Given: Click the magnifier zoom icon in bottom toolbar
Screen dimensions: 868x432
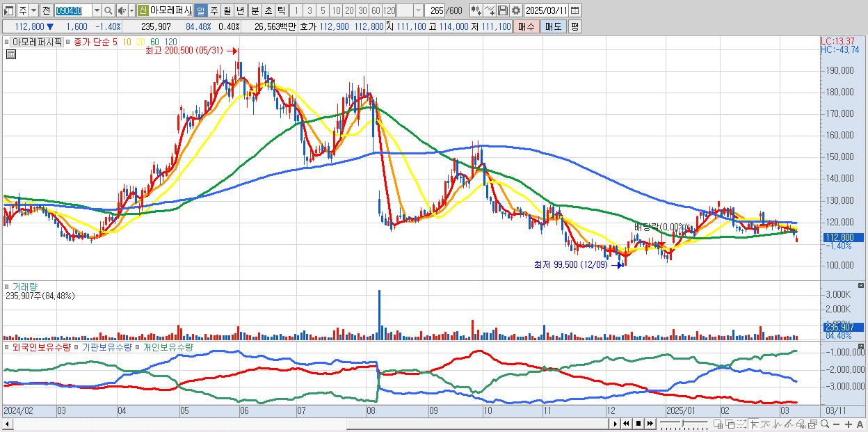Looking at the screenshot, I should (x=825, y=424).
